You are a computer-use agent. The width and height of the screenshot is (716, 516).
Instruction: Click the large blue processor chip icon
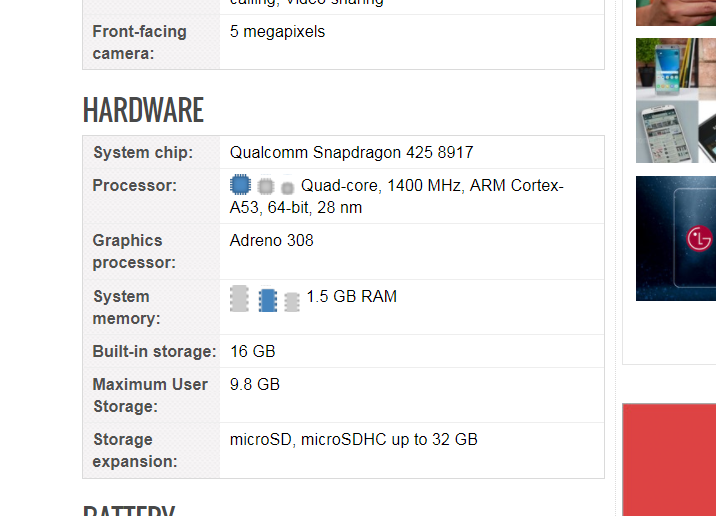pyautogui.click(x=240, y=185)
